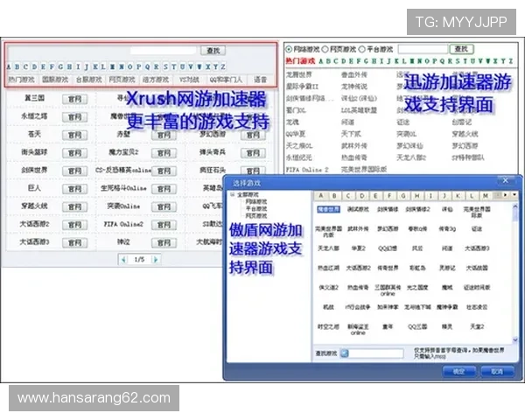
Task: Click LOL英雄联盟 in 迅游 game list
Action: pyautogui.click(x=359, y=110)
